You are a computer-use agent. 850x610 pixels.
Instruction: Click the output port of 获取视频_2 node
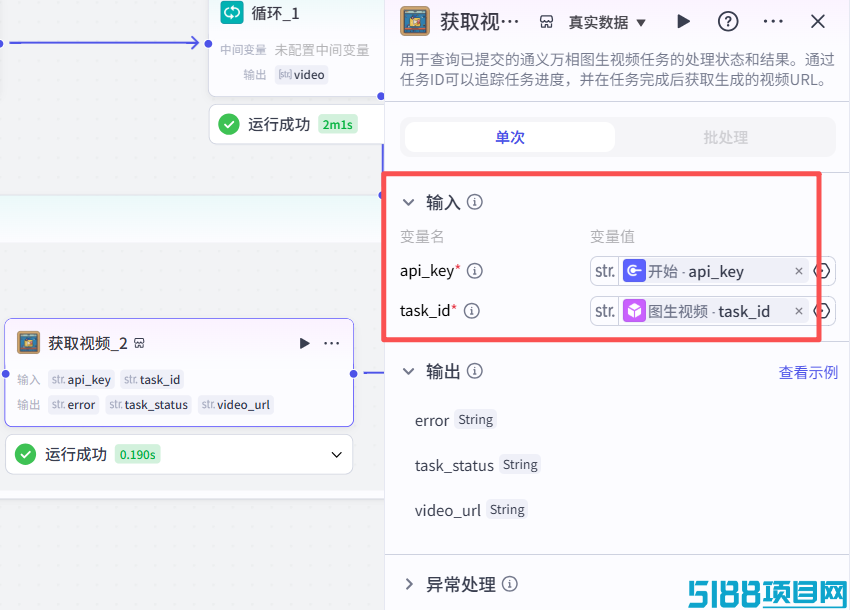[353, 374]
